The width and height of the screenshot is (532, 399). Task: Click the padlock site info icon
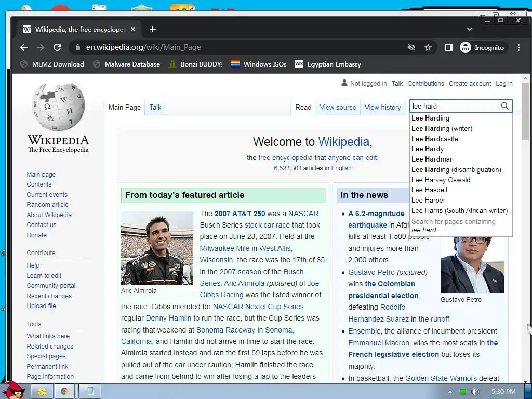tap(78, 47)
